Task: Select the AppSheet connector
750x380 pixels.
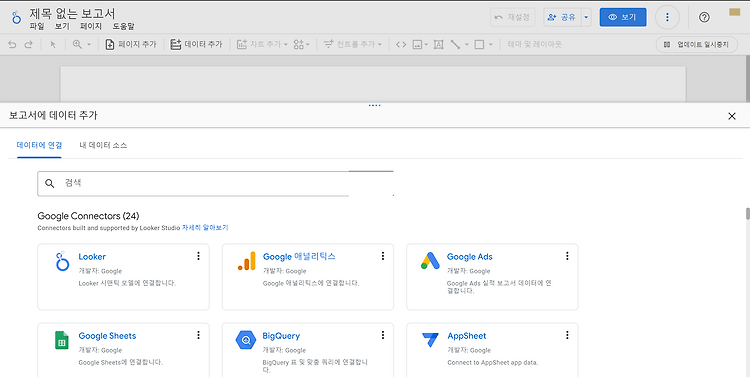Action: pyautogui.click(x=492, y=351)
